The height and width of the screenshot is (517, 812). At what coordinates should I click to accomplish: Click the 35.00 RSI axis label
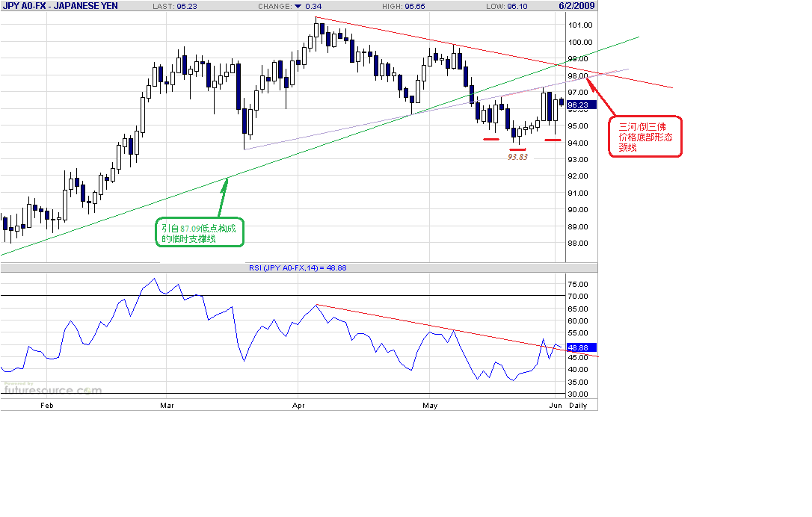(578, 382)
